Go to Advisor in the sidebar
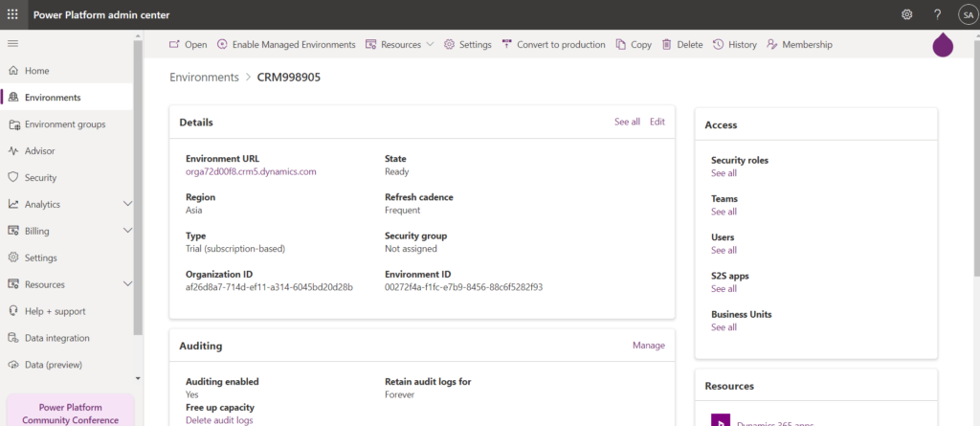The height and width of the screenshot is (426, 980). [39, 151]
